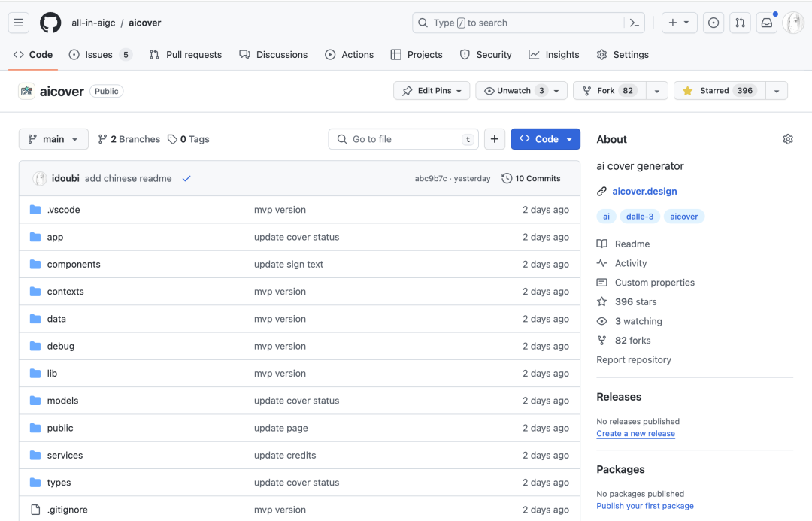812x521 pixels.
Task: Open the types folder
Action: point(59,483)
